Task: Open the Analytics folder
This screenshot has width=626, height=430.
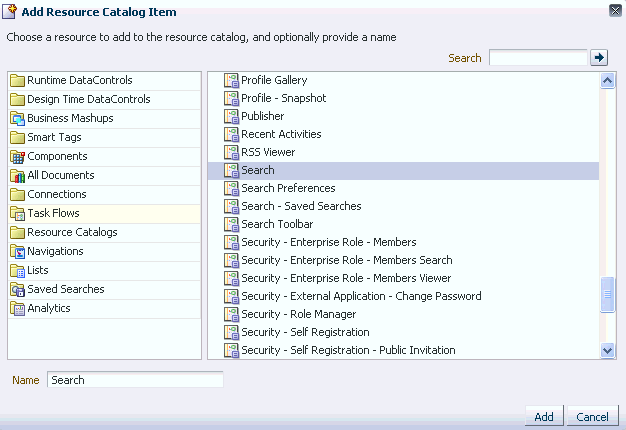Action: (x=104, y=308)
